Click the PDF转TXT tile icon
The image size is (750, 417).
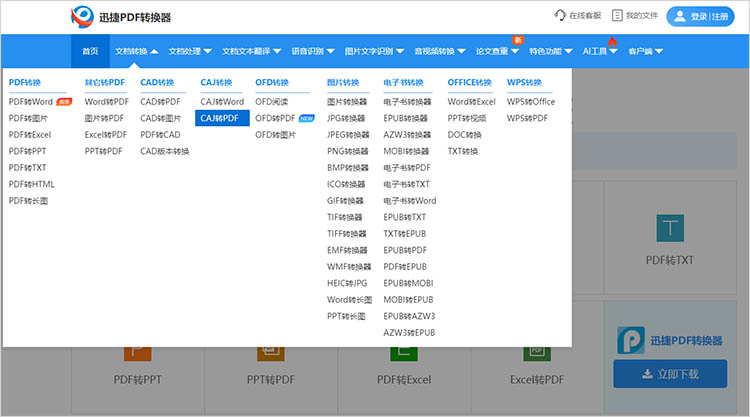(670, 228)
